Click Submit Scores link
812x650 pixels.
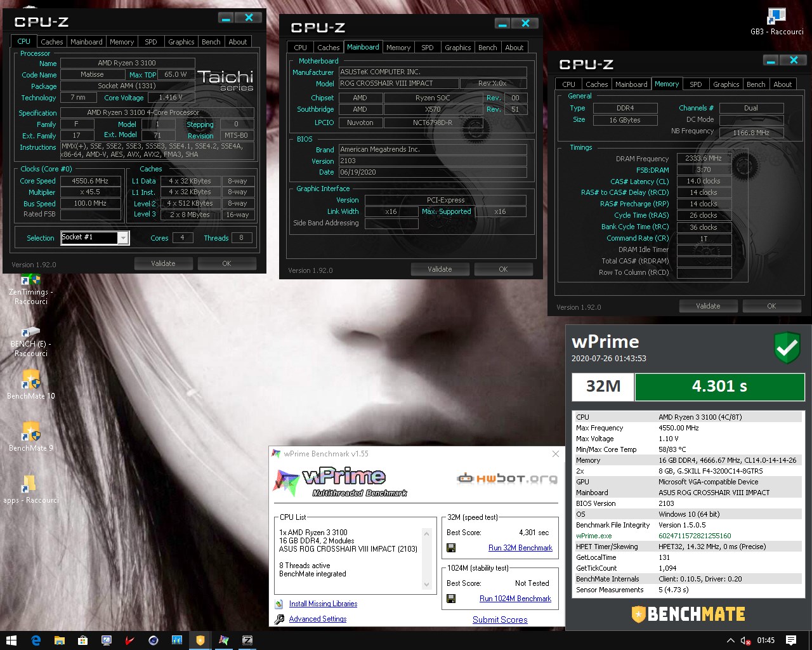(500, 620)
